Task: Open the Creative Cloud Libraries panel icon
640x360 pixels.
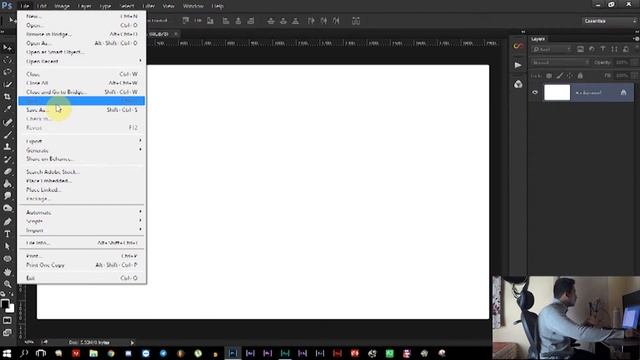Action: pyautogui.click(x=518, y=46)
